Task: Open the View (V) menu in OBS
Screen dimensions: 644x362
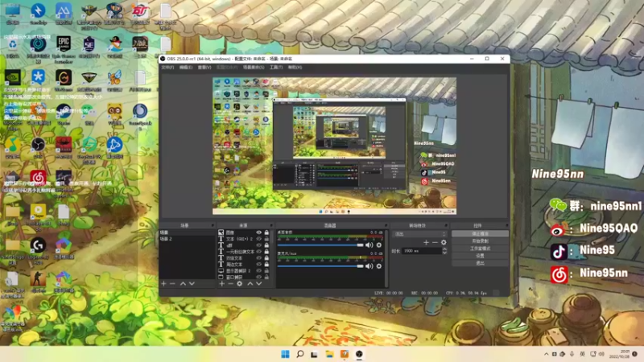Action: tap(204, 68)
